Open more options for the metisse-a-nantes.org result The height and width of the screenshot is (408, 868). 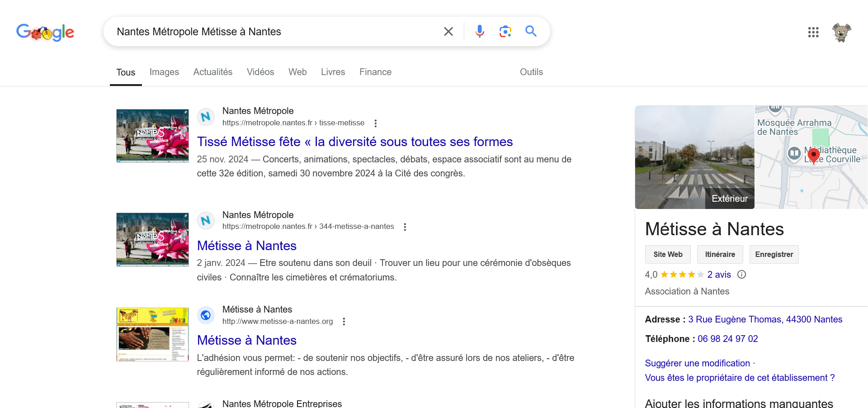(344, 322)
